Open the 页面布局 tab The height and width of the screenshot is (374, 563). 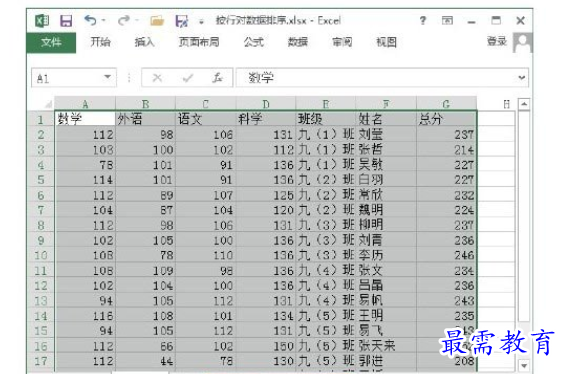coord(199,42)
